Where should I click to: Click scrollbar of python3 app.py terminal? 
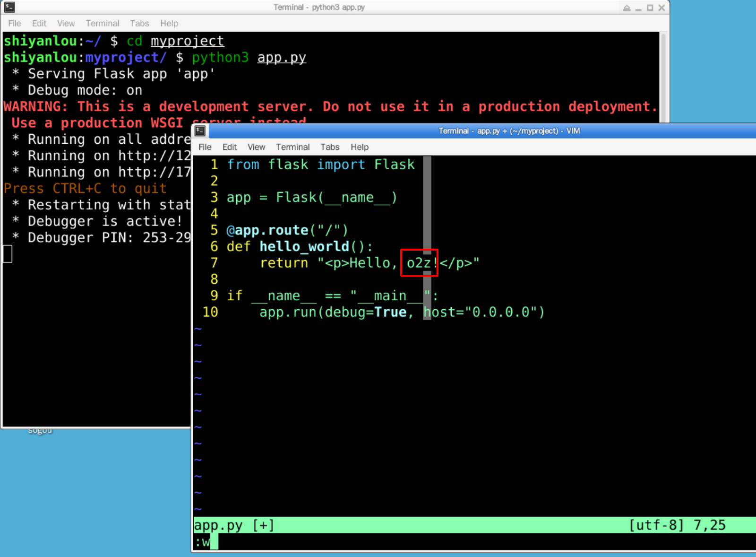click(x=663, y=78)
